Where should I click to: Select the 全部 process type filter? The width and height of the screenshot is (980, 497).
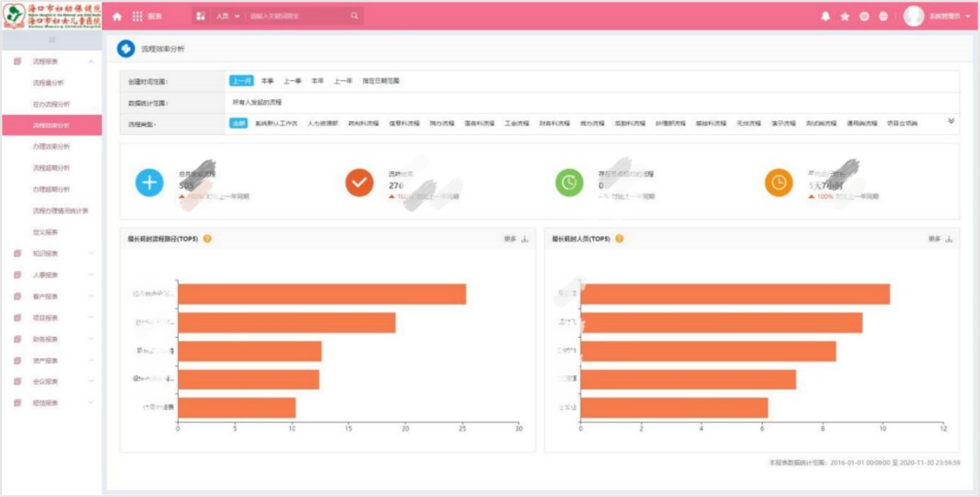tap(238, 123)
